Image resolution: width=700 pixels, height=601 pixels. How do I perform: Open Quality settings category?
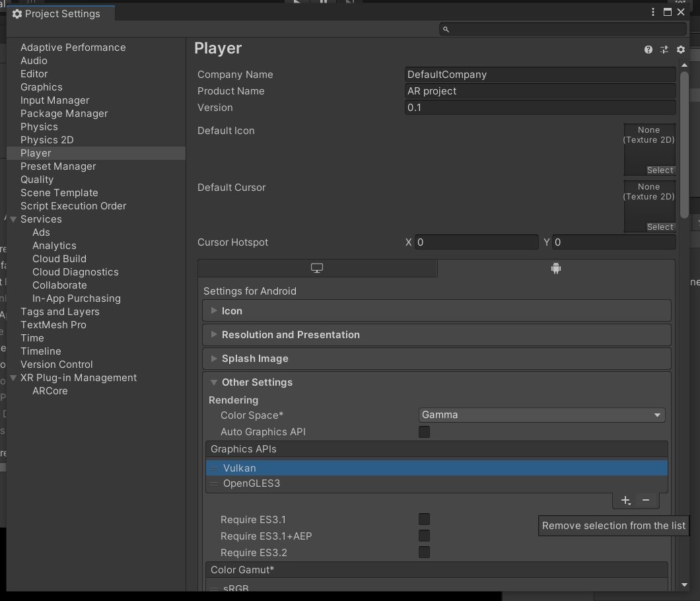[37, 180]
